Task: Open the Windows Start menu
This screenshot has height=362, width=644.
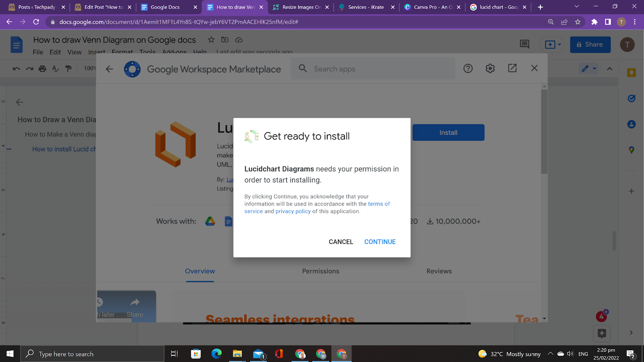Action: pyautogui.click(x=10, y=354)
